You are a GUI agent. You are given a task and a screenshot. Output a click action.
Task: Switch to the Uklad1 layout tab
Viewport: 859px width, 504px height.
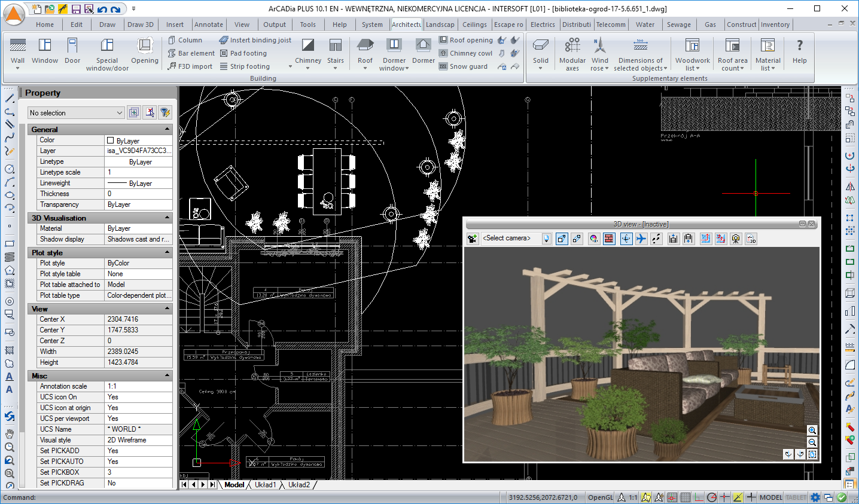click(x=265, y=485)
